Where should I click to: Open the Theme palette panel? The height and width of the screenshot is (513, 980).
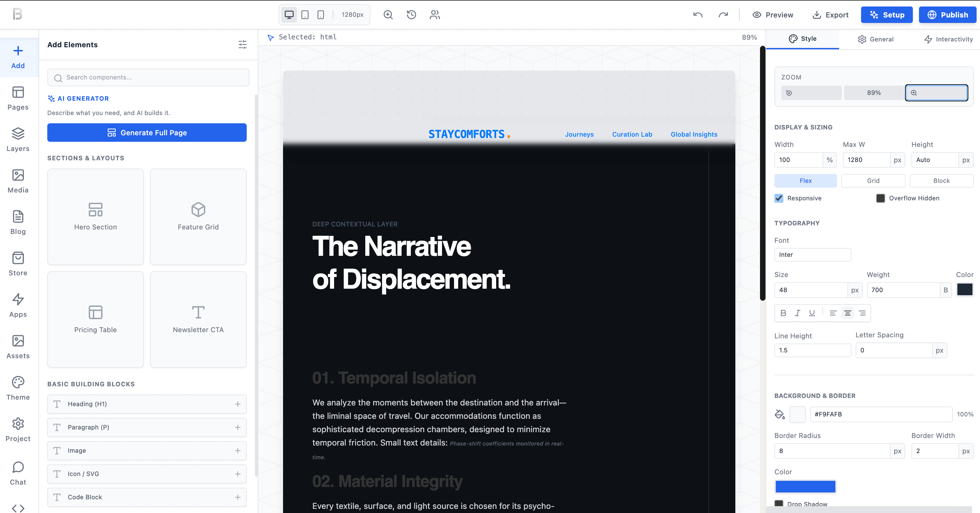point(18,388)
